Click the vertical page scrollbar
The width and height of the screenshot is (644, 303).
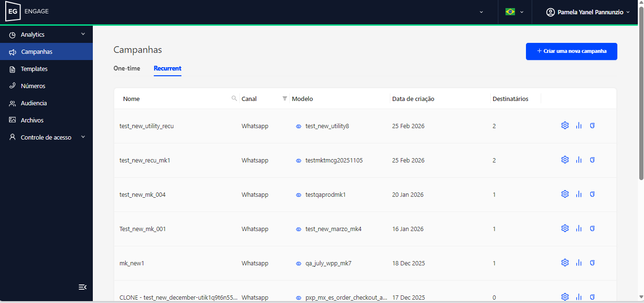click(x=641, y=95)
